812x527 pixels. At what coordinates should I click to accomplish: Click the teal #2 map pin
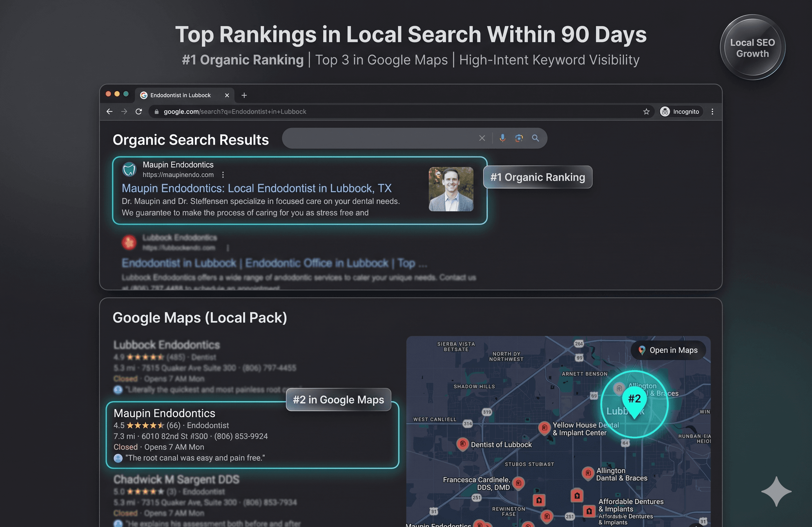coord(634,402)
